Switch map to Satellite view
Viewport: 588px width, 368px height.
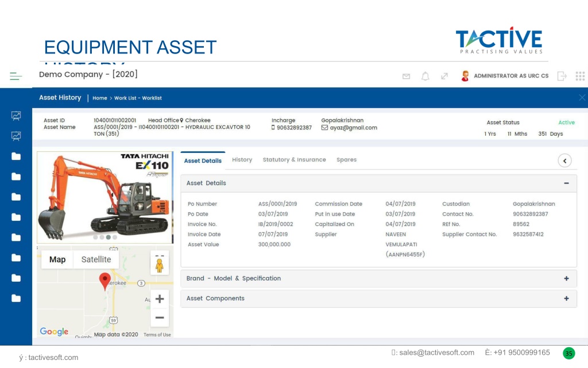click(96, 259)
